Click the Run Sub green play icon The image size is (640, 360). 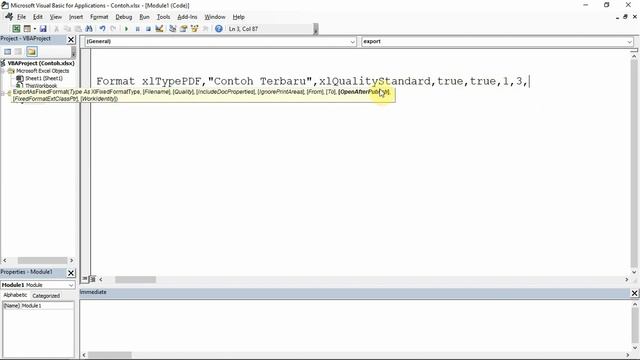[x=126, y=29]
